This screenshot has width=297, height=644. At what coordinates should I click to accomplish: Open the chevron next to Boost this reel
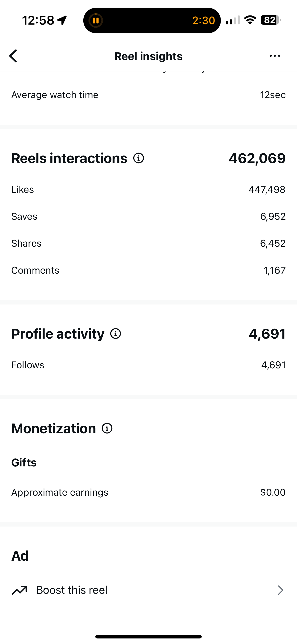pos(280,590)
